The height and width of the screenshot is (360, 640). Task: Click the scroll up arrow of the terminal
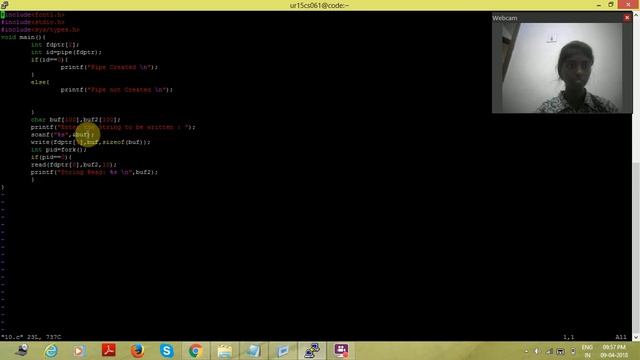[636, 15]
